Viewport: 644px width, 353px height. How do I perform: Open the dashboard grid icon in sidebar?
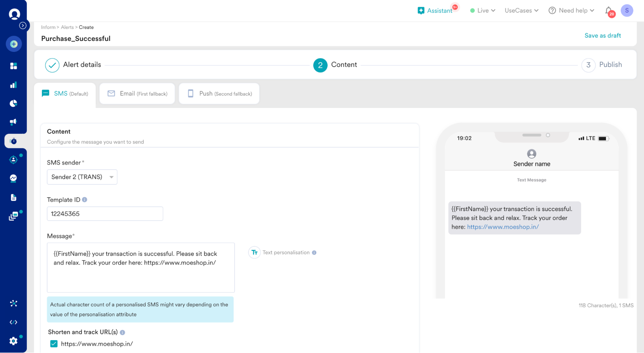(x=14, y=66)
